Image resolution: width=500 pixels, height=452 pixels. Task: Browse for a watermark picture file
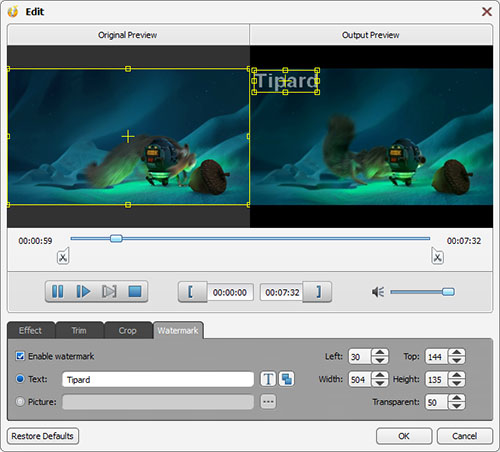point(268,402)
